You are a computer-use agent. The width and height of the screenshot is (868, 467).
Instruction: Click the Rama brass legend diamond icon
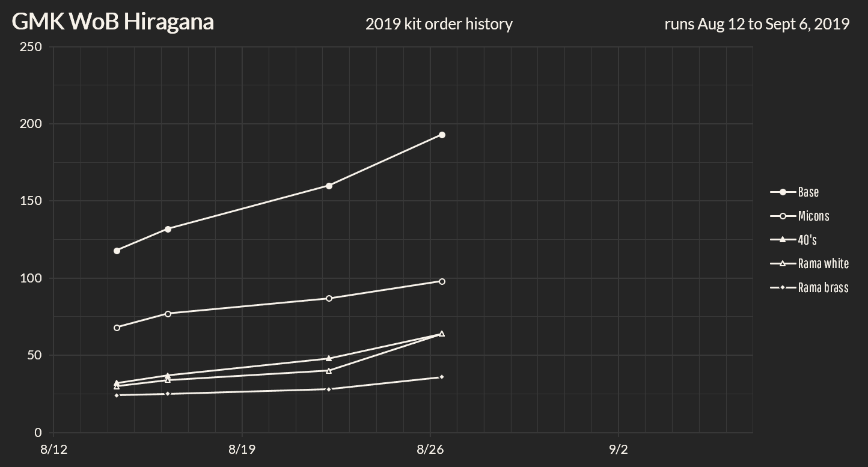point(783,287)
